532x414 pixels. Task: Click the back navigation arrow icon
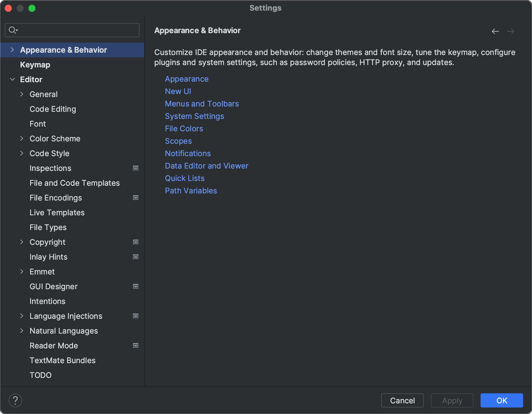[495, 31]
